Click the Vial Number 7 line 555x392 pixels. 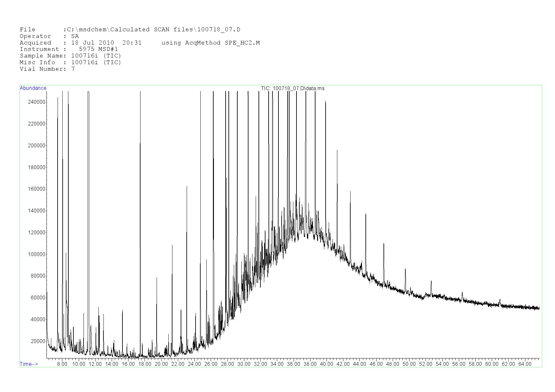click(47, 69)
